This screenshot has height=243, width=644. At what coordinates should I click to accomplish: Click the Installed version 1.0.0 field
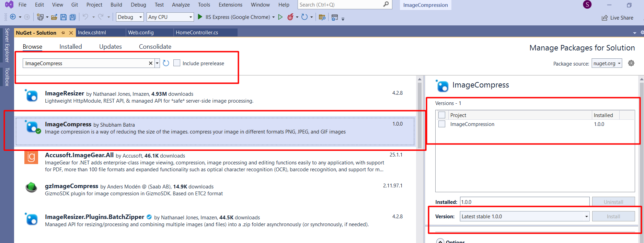click(x=525, y=202)
